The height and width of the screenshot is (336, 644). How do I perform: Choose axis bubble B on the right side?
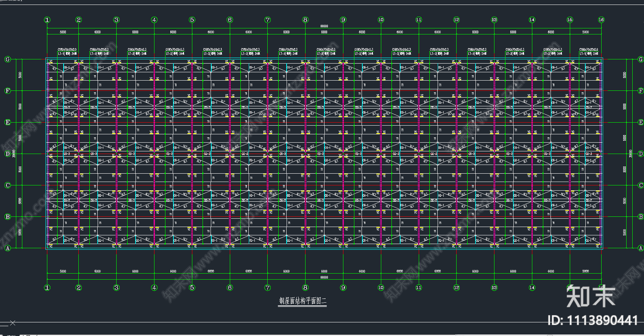641,216
